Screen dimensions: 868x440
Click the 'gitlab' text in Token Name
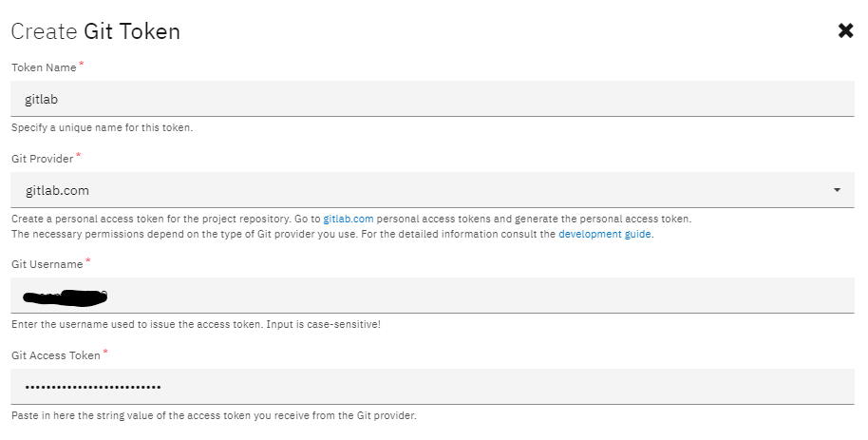(41, 99)
